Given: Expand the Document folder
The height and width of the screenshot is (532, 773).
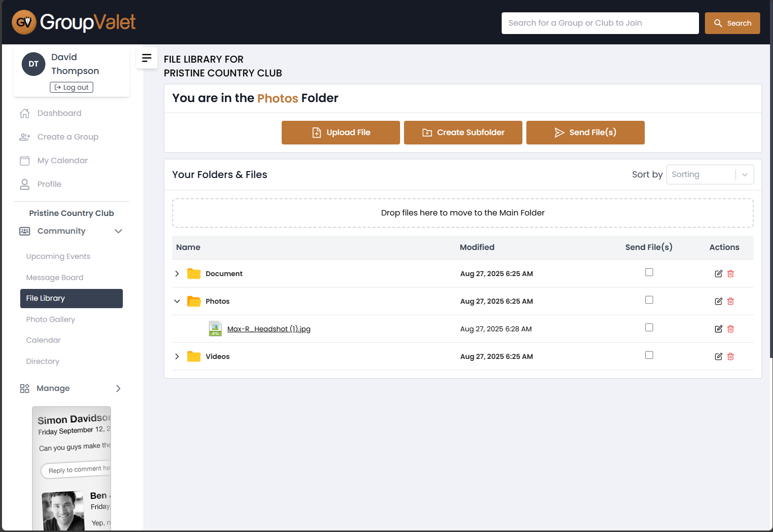Looking at the screenshot, I should click(177, 274).
